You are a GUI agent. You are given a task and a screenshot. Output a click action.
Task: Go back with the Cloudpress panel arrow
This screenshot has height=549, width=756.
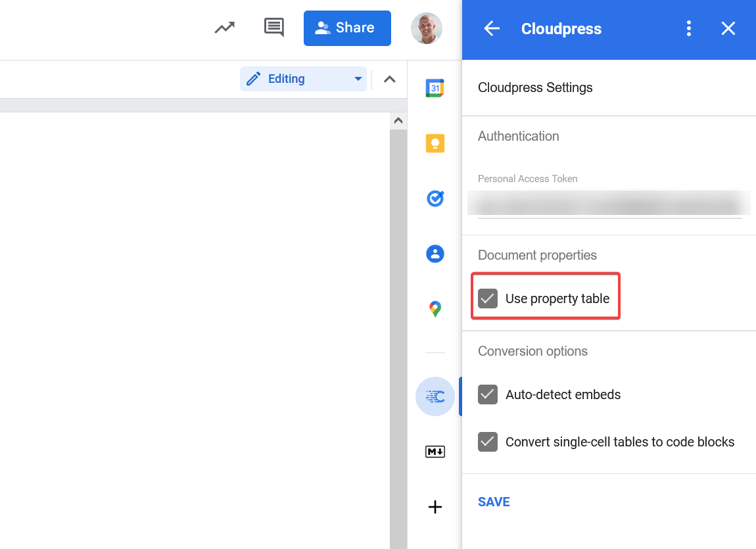pos(492,28)
